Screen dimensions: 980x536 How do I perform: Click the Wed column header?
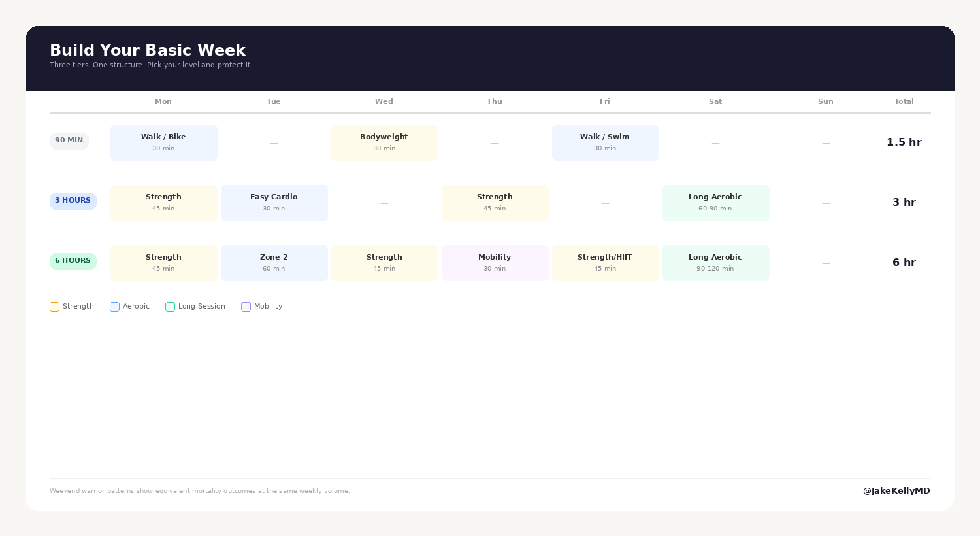pos(384,101)
